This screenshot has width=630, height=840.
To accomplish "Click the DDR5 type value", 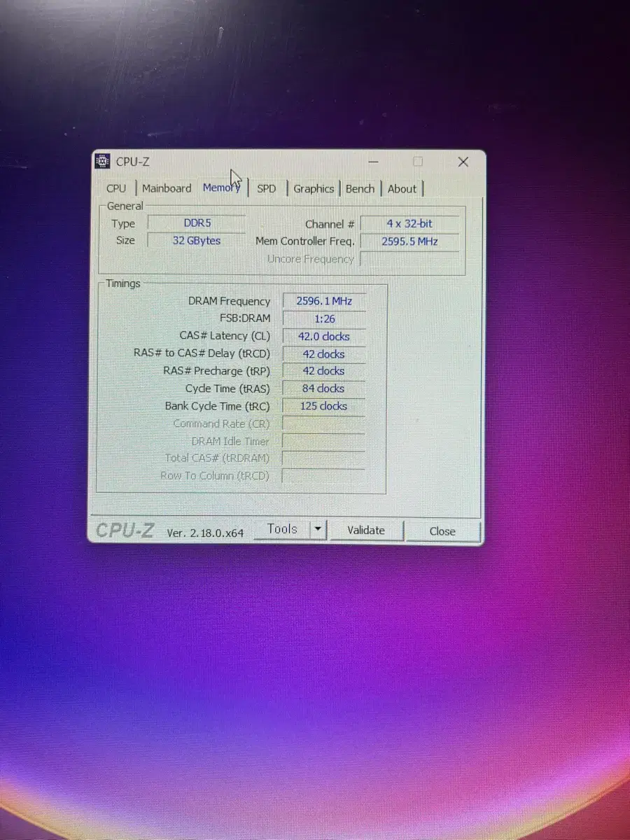I will pyautogui.click(x=197, y=223).
